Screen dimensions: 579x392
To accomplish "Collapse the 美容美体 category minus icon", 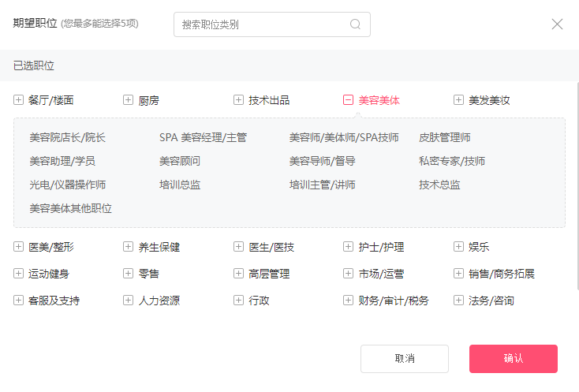I will (x=348, y=100).
